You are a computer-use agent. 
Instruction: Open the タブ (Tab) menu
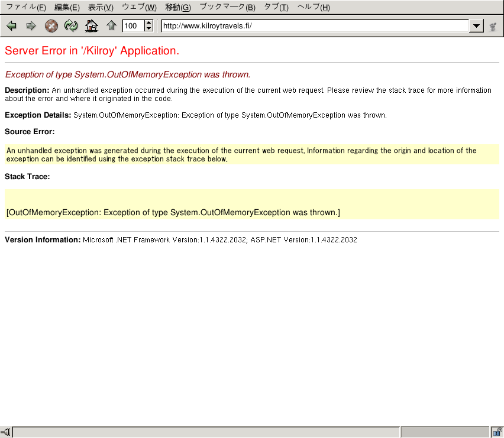click(276, 8)
